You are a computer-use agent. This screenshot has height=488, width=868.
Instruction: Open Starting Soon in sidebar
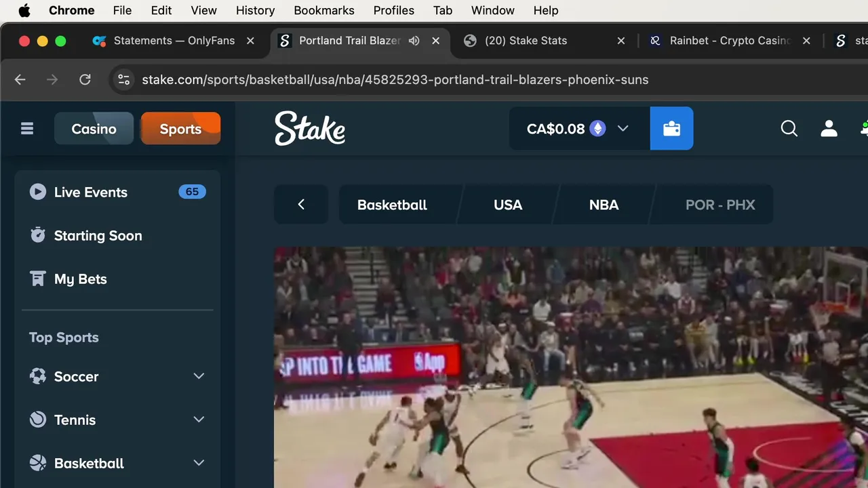pyautogui.click(x=117, y=236)
